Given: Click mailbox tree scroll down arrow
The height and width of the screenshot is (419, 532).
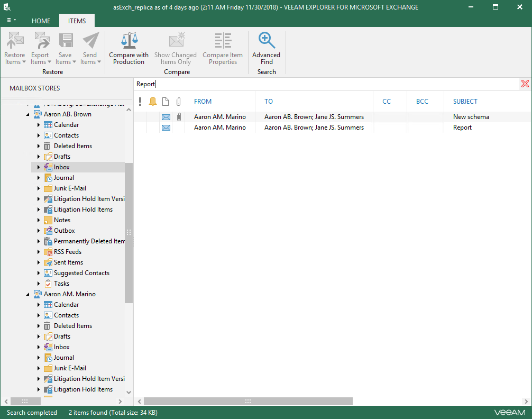Looking at the screenshot, I should tap(129, 392).
